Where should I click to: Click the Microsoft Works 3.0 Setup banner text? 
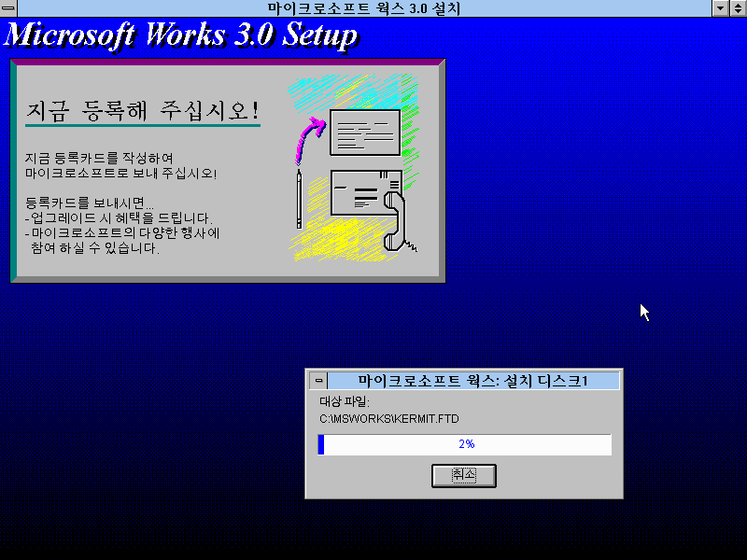point(181,36)
